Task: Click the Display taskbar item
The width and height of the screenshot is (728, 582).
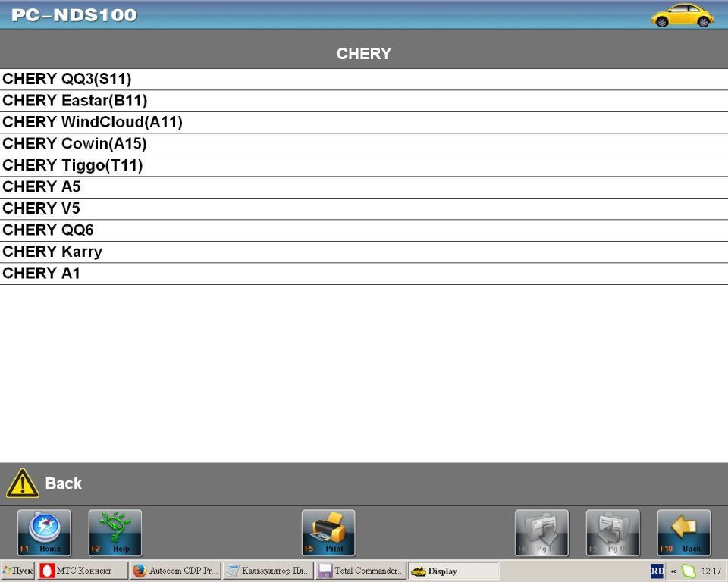Action: (453, 571)
